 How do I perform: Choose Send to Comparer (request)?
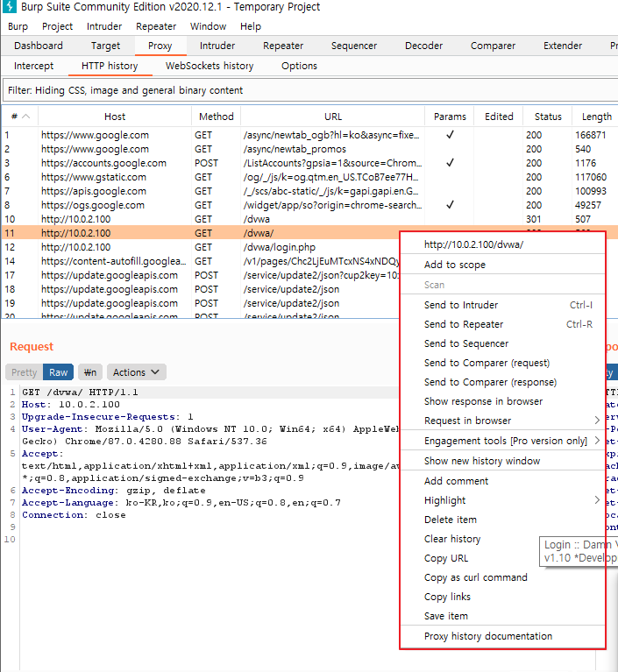(x=502, y=363)
